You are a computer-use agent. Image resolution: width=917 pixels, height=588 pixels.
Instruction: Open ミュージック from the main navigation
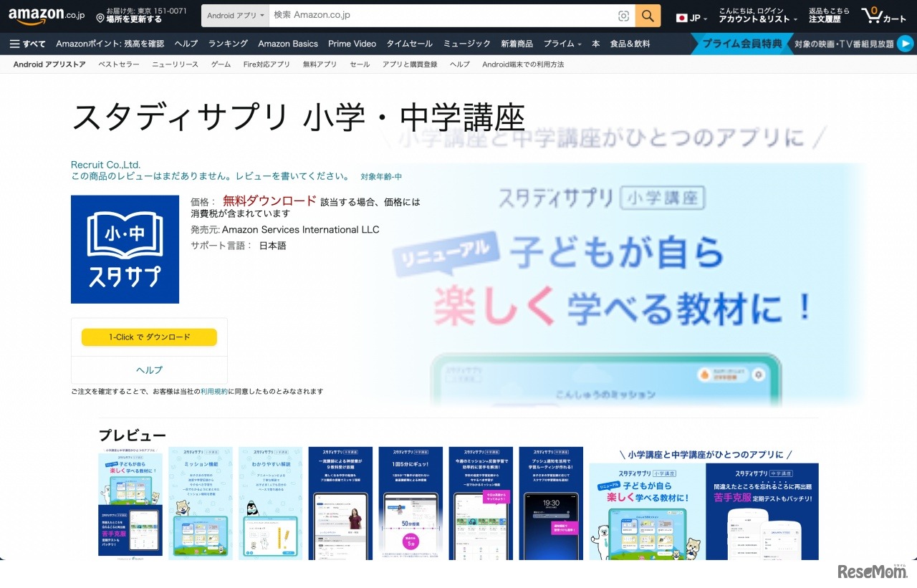coord(467,44)
